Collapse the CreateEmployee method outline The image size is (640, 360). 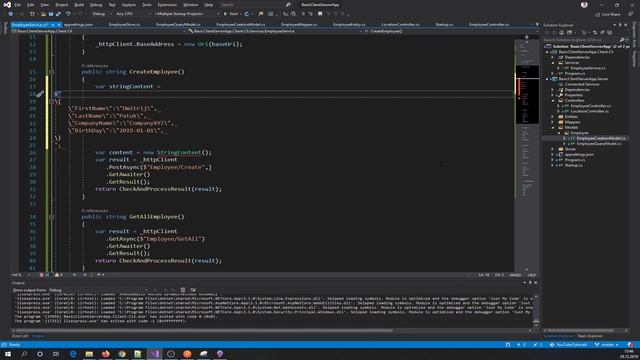point(51,72)
